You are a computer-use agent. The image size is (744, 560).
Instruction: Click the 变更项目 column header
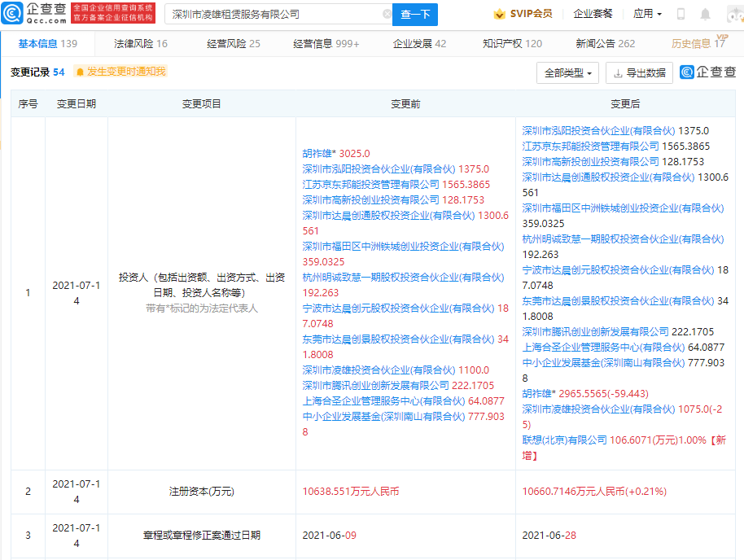click(202, 104)
